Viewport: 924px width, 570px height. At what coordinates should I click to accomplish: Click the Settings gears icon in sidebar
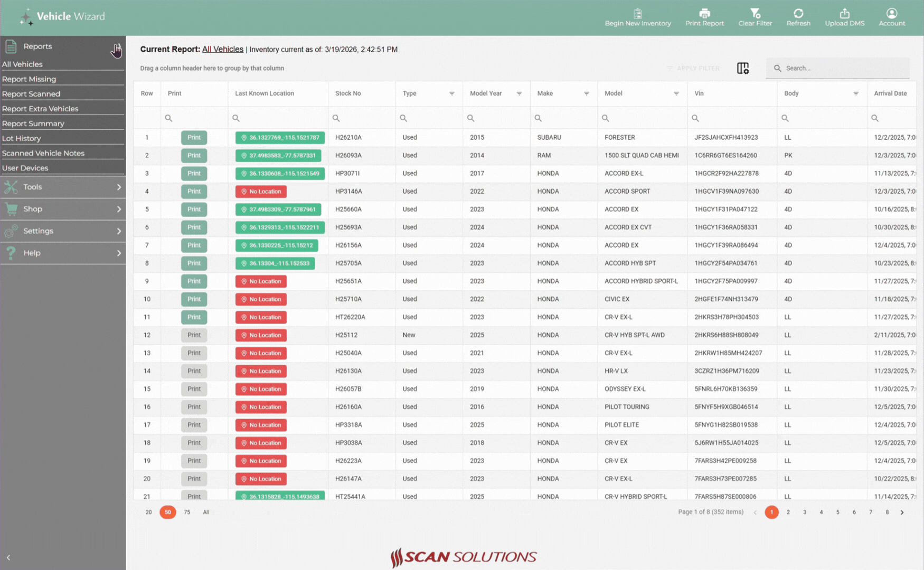click(x=11, y=231)
